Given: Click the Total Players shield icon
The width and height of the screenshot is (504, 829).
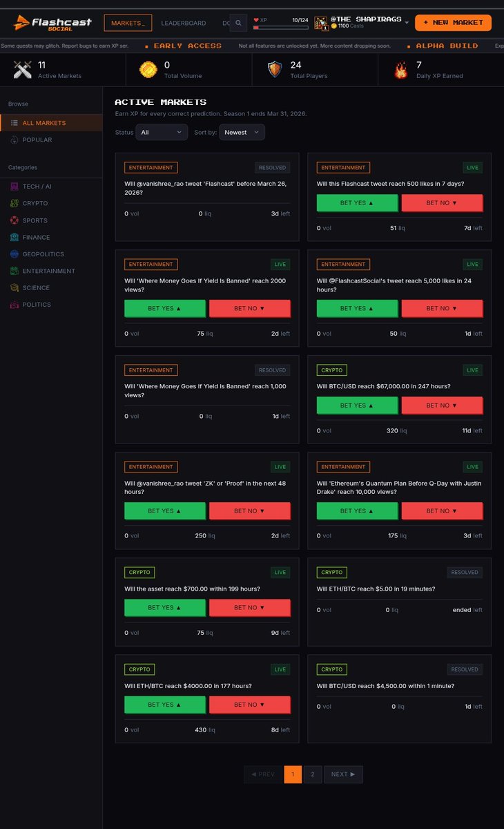Looking at the screenshot, I should tap(274, 69).
